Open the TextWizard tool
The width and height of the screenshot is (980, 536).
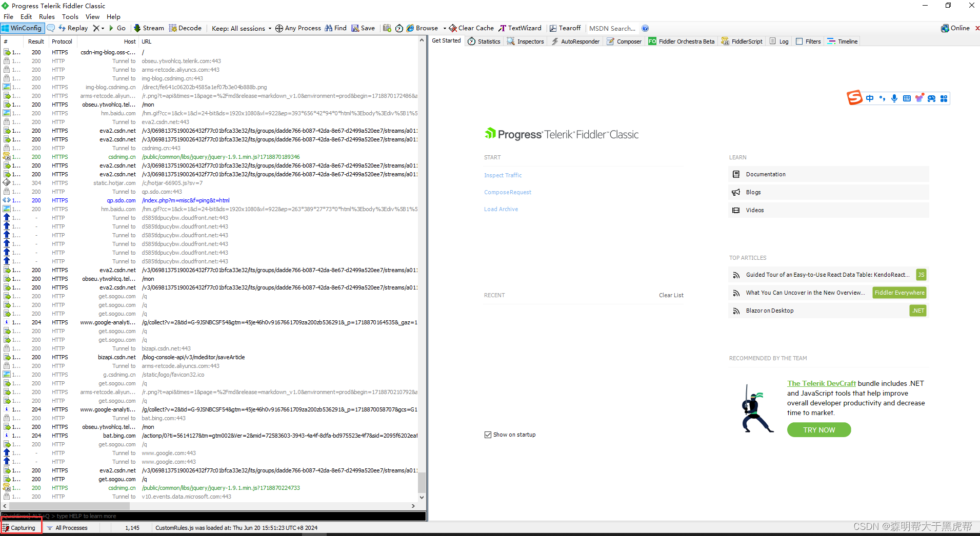520,28
